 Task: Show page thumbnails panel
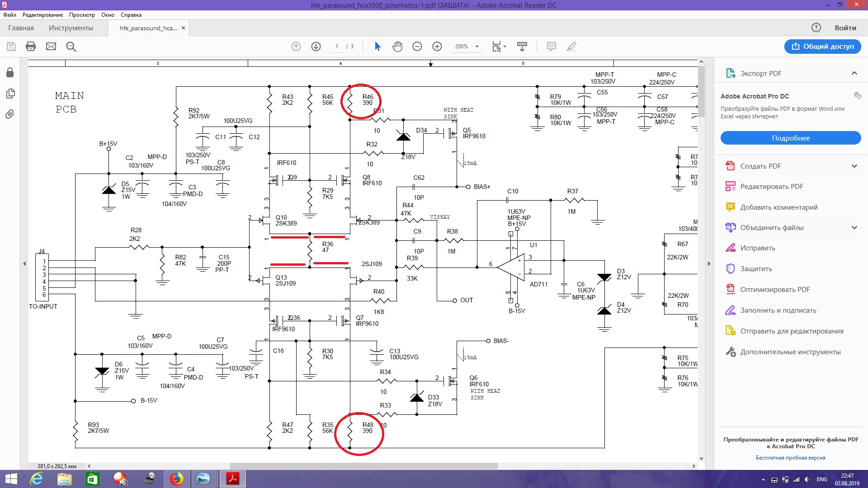tap(10, 94)
